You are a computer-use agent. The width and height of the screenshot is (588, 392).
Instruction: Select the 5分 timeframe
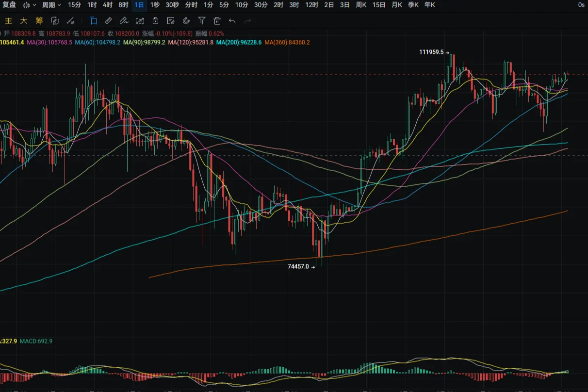[224, 5]
